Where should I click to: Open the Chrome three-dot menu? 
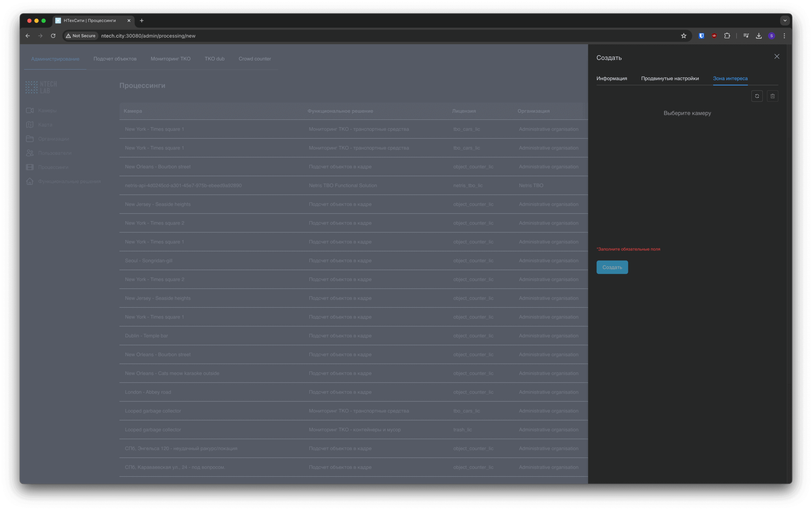click(784, 36)
